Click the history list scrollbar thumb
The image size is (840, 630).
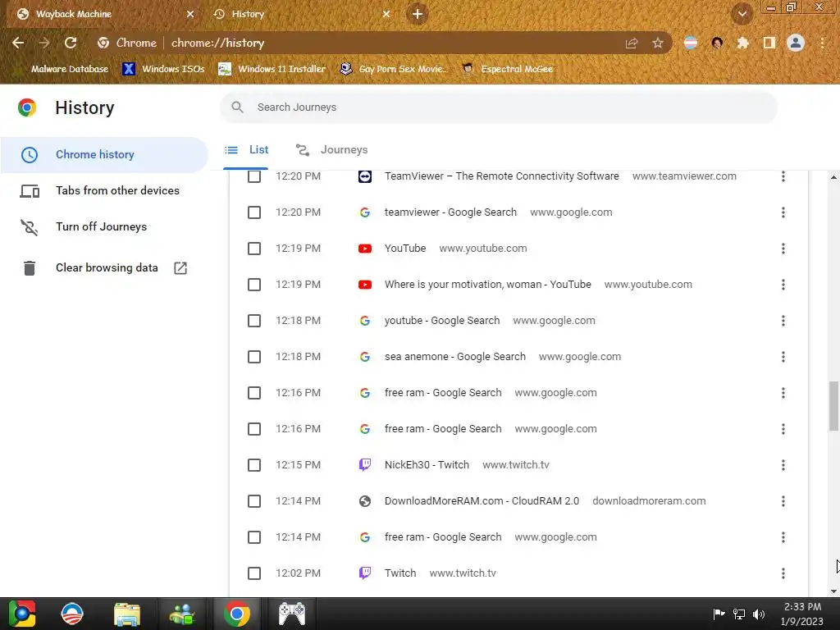[833, 405]
